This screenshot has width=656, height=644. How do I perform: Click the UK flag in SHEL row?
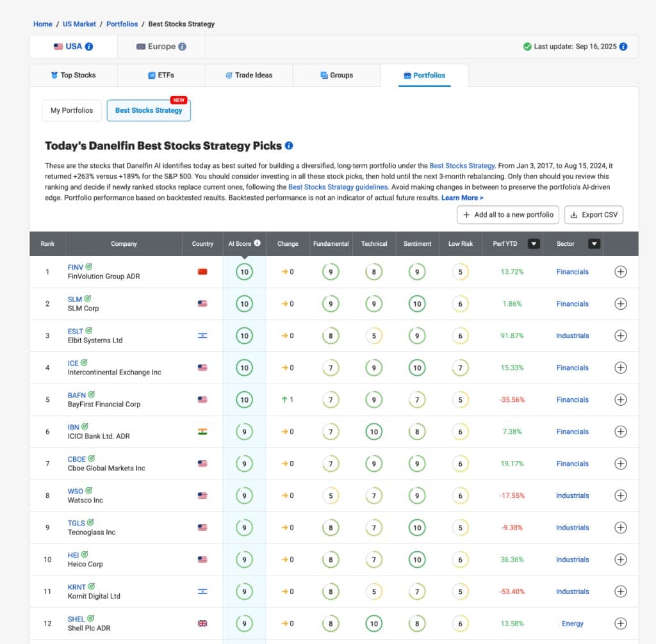tap(202, 624)
